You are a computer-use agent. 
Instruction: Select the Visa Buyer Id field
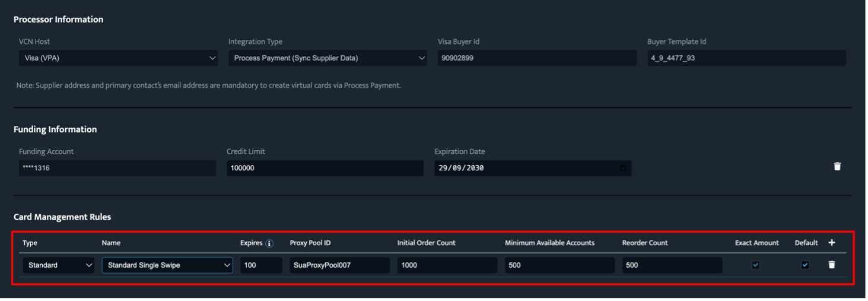(x=537, y=58)
